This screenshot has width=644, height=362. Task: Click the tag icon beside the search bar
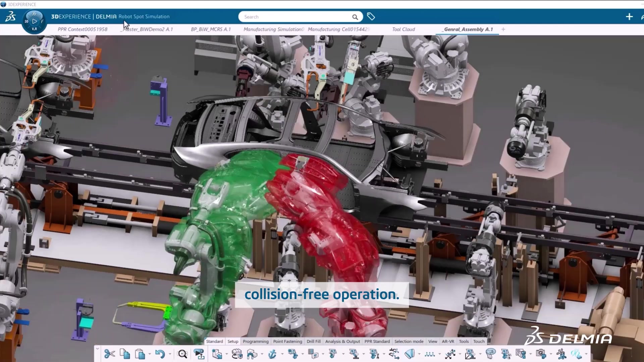(x=371, y=16)
